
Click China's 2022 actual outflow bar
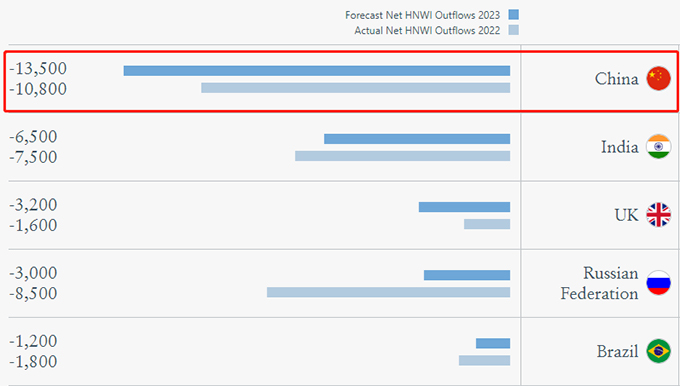(x=356, y=88)
